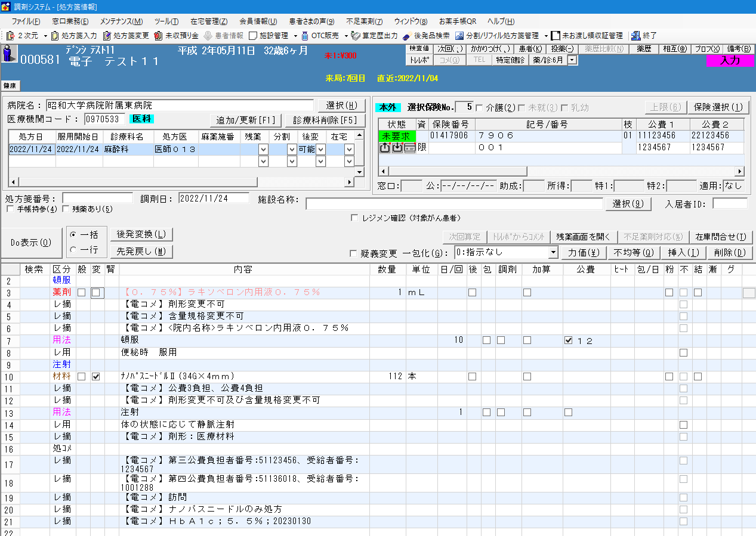Open the メンテナンス menu
This screenshot has height=536, width=756.
[121, 21]
